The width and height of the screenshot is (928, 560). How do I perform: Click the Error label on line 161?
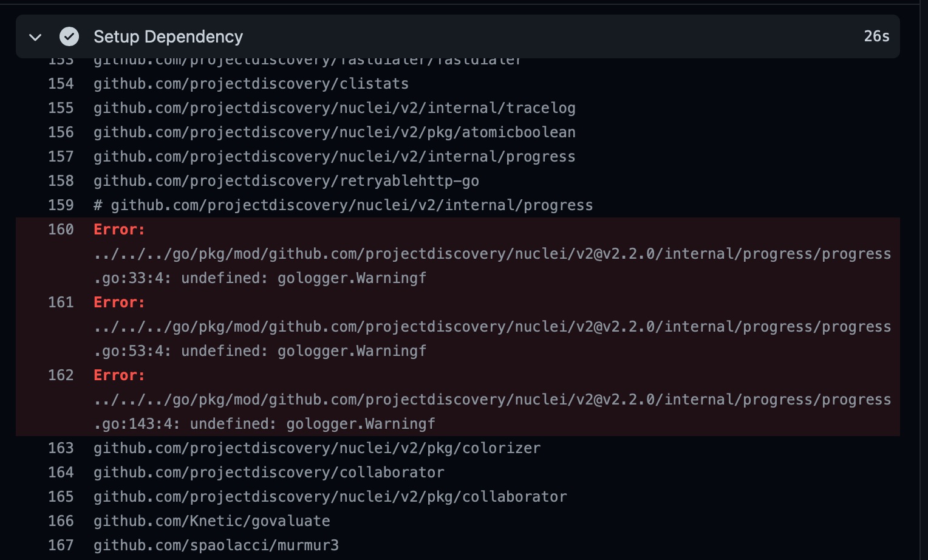pos(118,302)
